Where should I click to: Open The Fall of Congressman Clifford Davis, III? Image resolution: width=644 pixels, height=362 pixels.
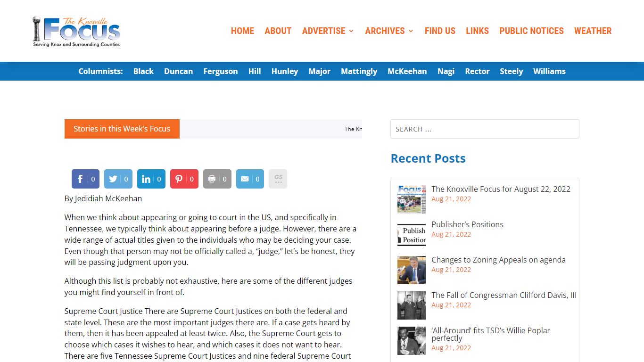504,295
